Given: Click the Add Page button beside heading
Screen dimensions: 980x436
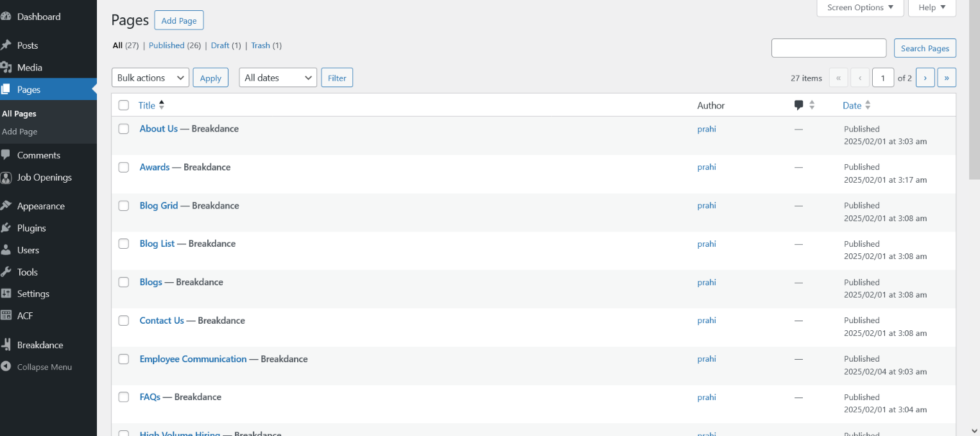Looking at the screenshot, I should [179, 21].
